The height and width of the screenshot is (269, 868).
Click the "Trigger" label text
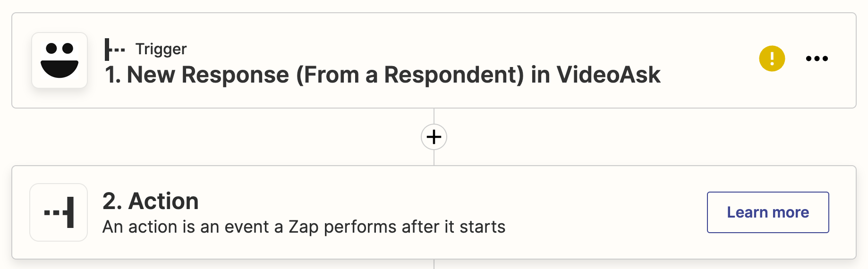pyautogui.click(x=161, y=49)
